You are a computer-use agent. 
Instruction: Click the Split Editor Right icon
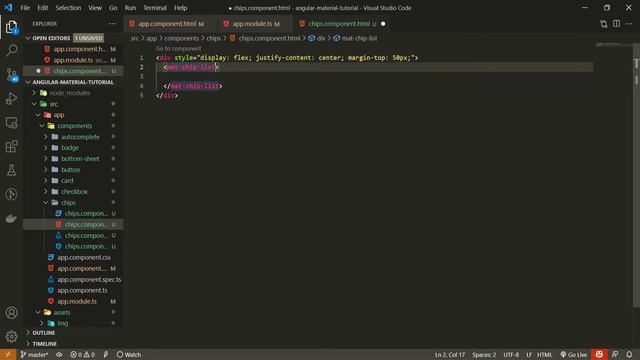coord(616,24)
